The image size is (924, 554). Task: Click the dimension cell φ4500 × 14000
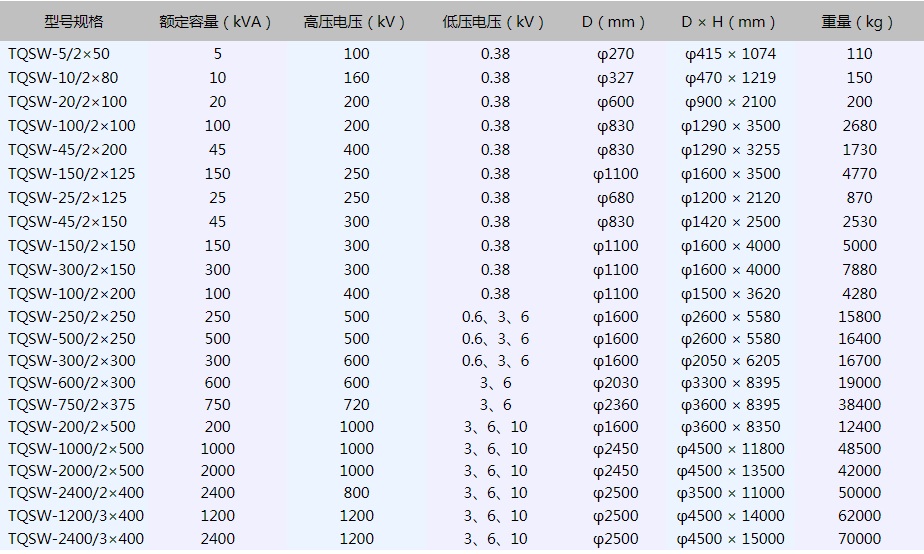(730, 516)
